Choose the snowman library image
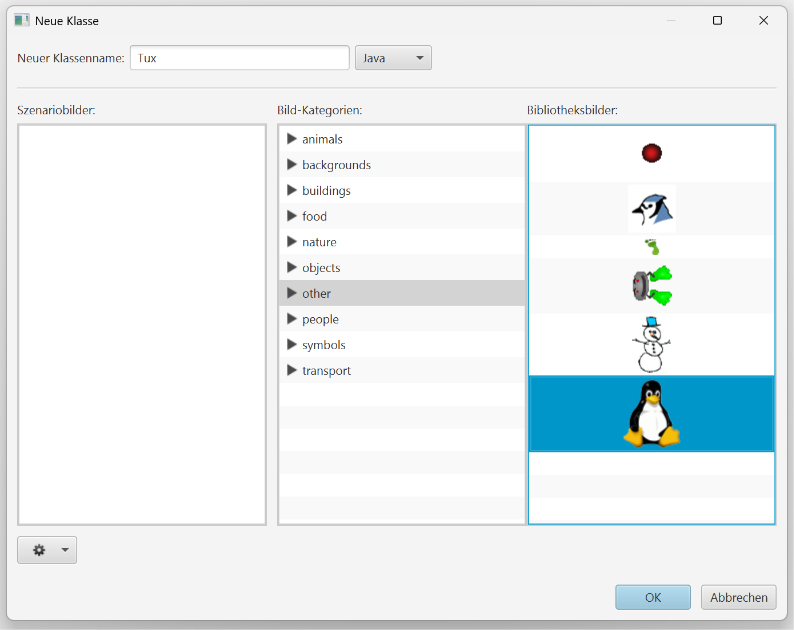This screenshot has width=794, height=630. click(651, 344)
